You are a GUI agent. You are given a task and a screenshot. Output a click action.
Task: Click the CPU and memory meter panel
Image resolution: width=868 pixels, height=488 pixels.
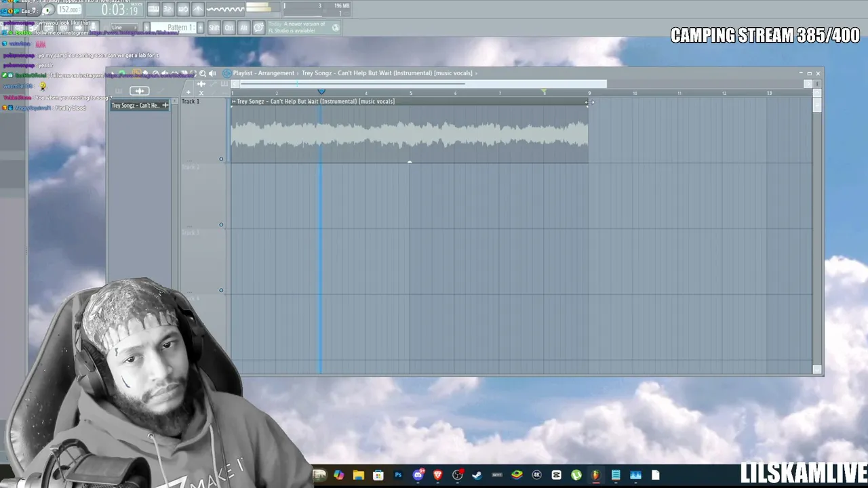pos(317,9)
